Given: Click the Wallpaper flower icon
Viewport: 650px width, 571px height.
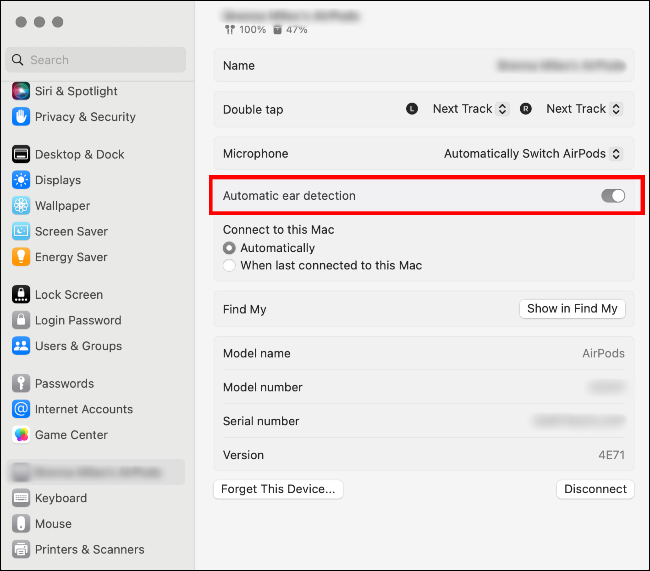Looking at the screenshot, I should (x=21, y=206).
